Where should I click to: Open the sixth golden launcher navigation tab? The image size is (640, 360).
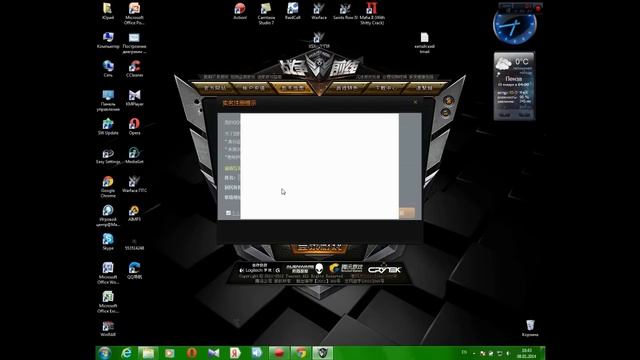point(424,88)
